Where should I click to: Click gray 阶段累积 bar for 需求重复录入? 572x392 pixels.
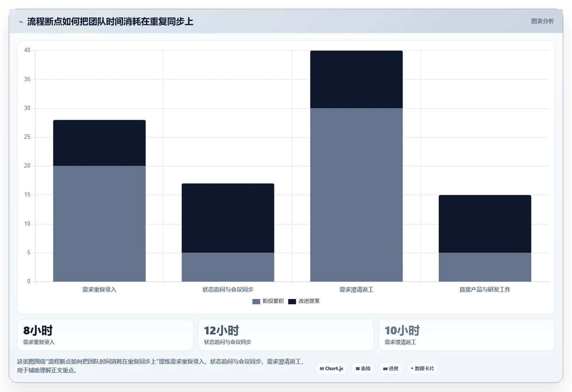point(99,224)
